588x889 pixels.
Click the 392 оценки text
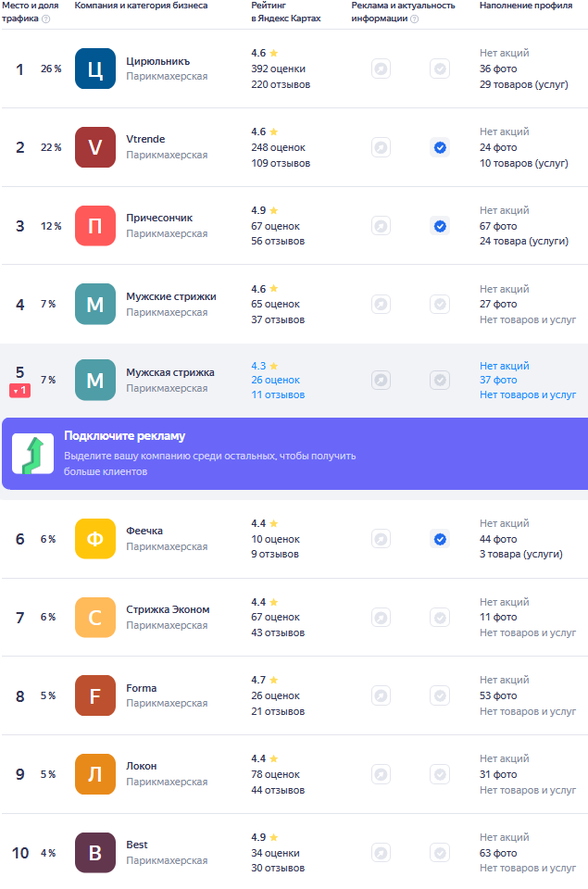click(279, 69)
